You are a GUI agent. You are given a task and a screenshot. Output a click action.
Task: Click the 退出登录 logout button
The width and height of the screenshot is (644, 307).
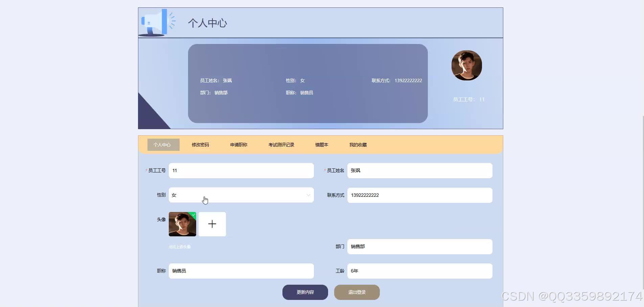pyautogui.click(x=356, y=292)
